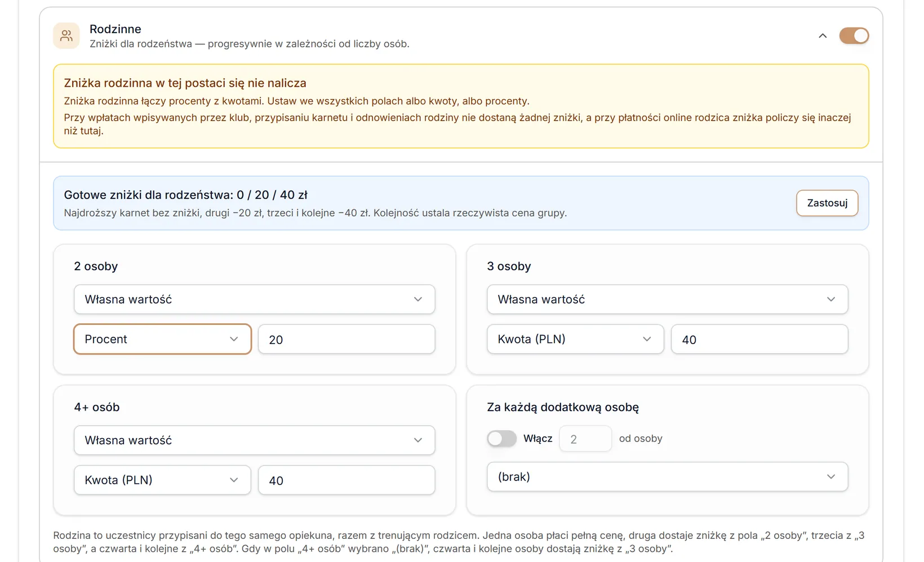
Task: Click the 2 osoby value field with 20
Action: (346, 339)
